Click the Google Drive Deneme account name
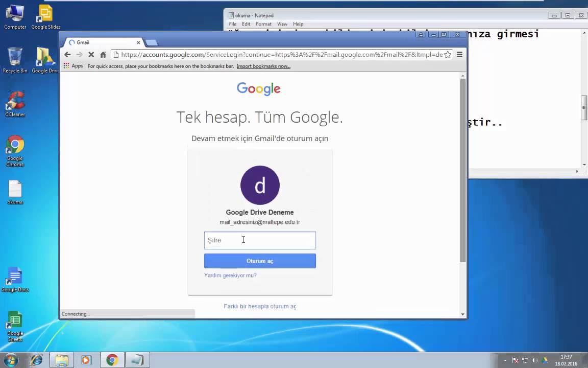Viewport: 588px width, 368px height. pyautogui.click(x=260, y=212)
